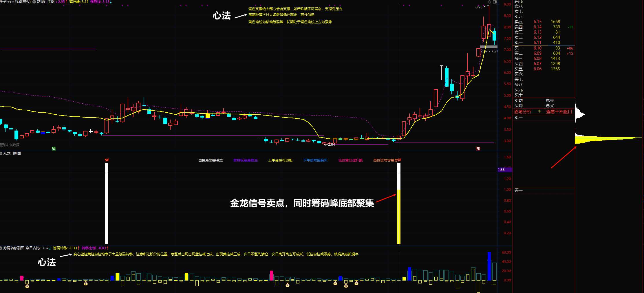644x293 pixels.
Task: Click the 1.33 value tag on the sub-chart axis
Action: click(505, 170)
